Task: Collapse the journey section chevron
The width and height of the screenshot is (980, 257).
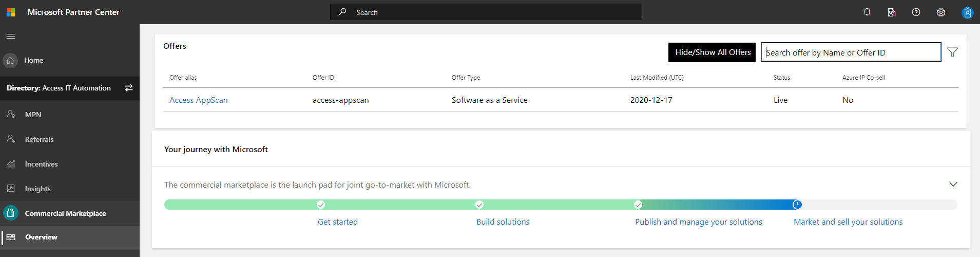Action: pyautogui.click(x=953, y=185)
